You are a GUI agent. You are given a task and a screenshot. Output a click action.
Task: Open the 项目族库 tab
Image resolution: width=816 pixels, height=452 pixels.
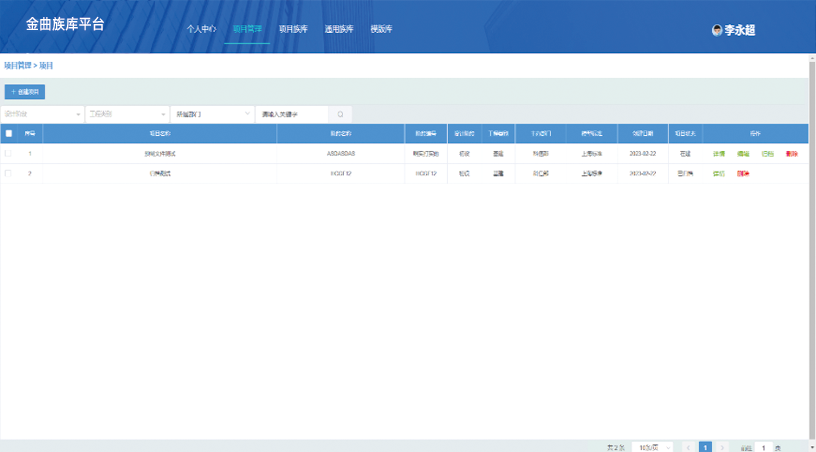(293, 29)
